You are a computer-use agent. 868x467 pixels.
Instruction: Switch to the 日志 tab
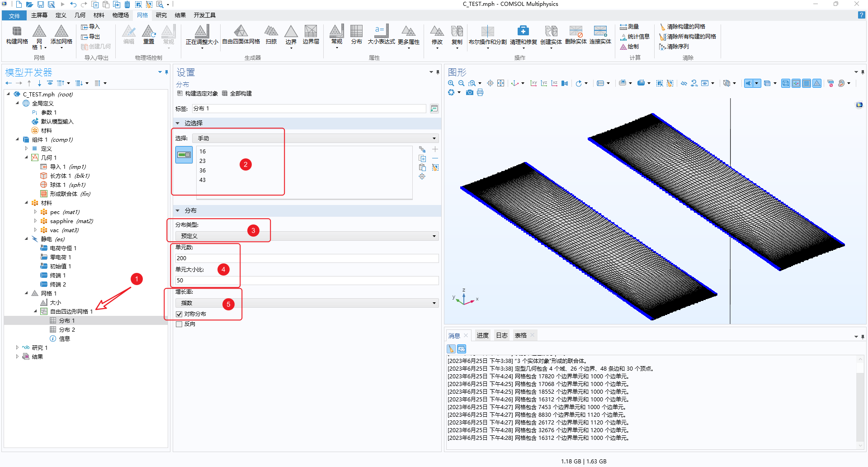click(502, 335)
